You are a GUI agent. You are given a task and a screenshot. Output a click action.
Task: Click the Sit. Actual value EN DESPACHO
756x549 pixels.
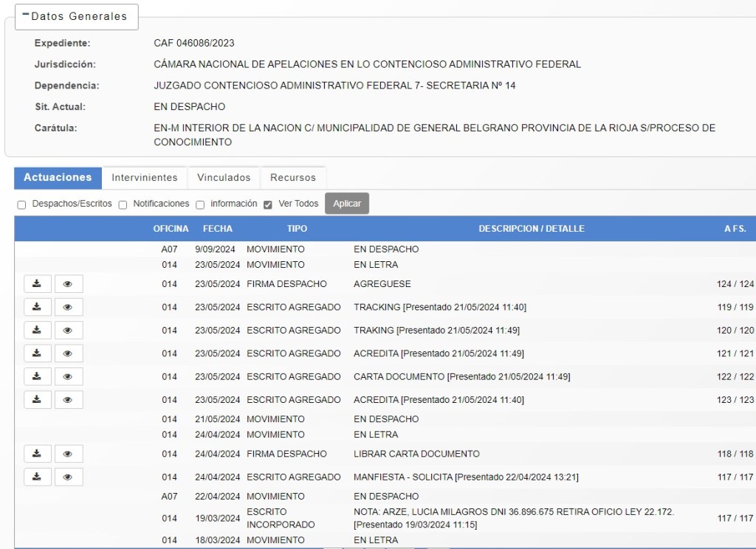pos(190,106)
